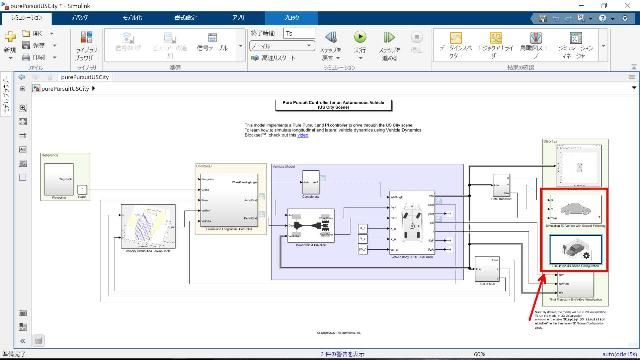
Task: Click the Print icon
Action: pos(26,57)
